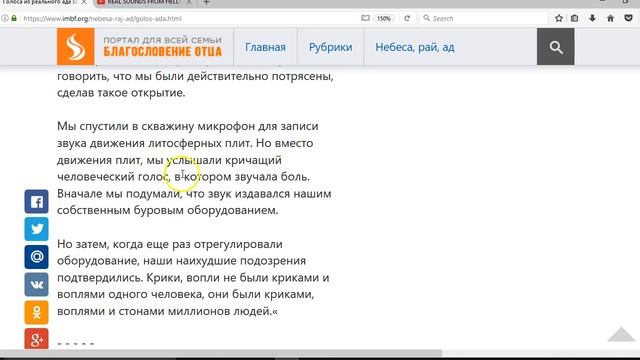Click the text "собственным буровым оборудованием."
This screenshot has width=640, height=360.
pos(168,210)
